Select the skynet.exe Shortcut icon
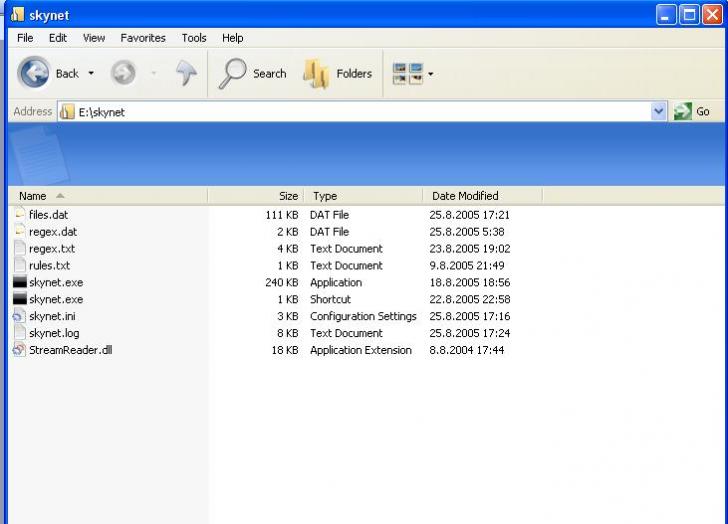728x524 pixels. (20, 299)
